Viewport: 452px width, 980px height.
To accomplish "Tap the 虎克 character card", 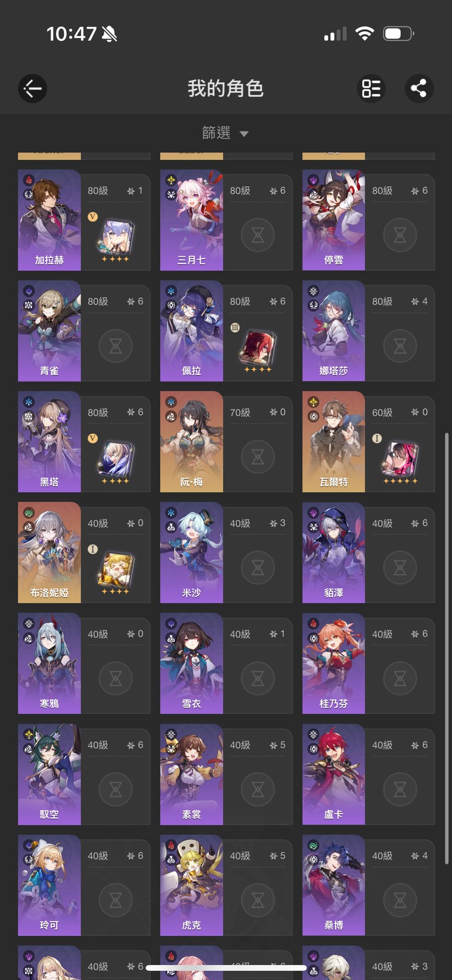I will click(x=226, y=885).
